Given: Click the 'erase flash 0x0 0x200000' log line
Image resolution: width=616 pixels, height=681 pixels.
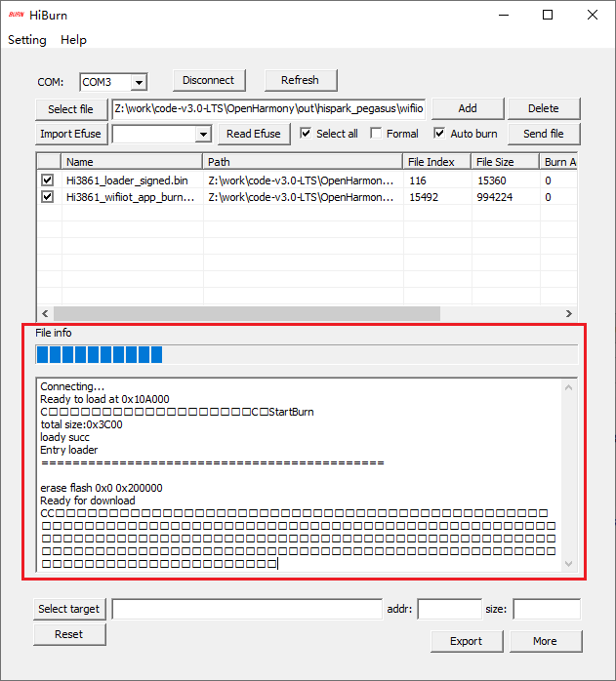Looking at the screenshot, I should point(102,488).
